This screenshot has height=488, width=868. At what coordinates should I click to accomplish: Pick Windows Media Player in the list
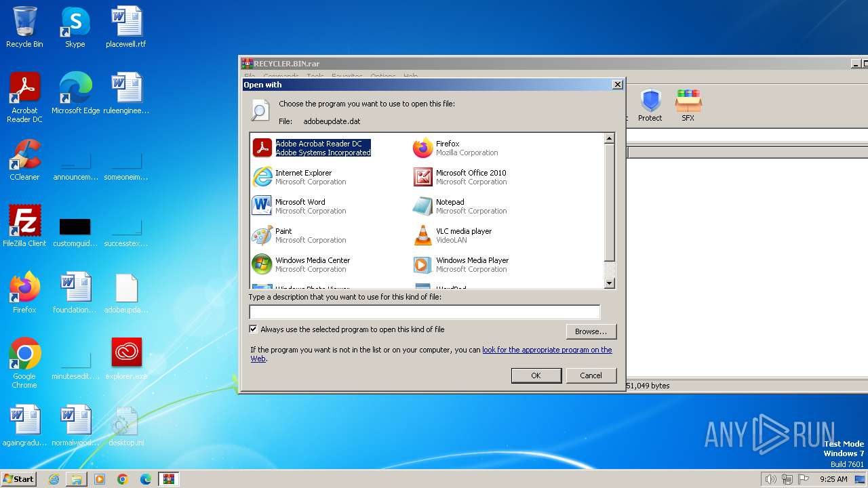click(x=461, y=264)
